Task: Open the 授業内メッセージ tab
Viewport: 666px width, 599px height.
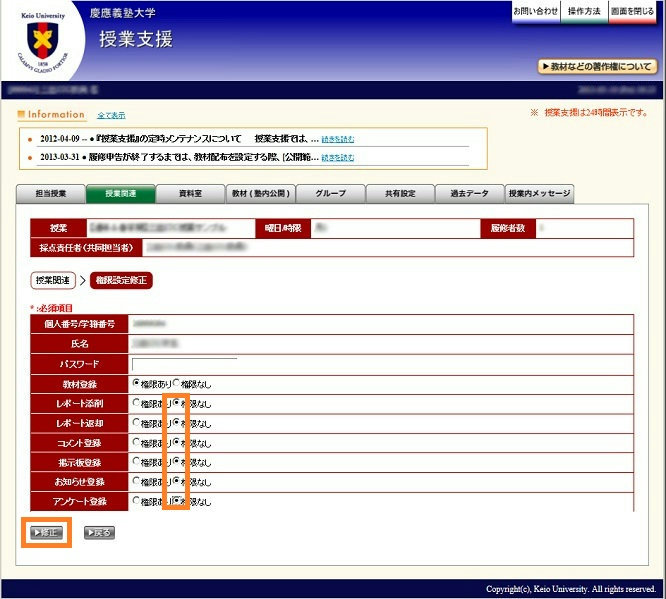Action: tap(539, 194)
